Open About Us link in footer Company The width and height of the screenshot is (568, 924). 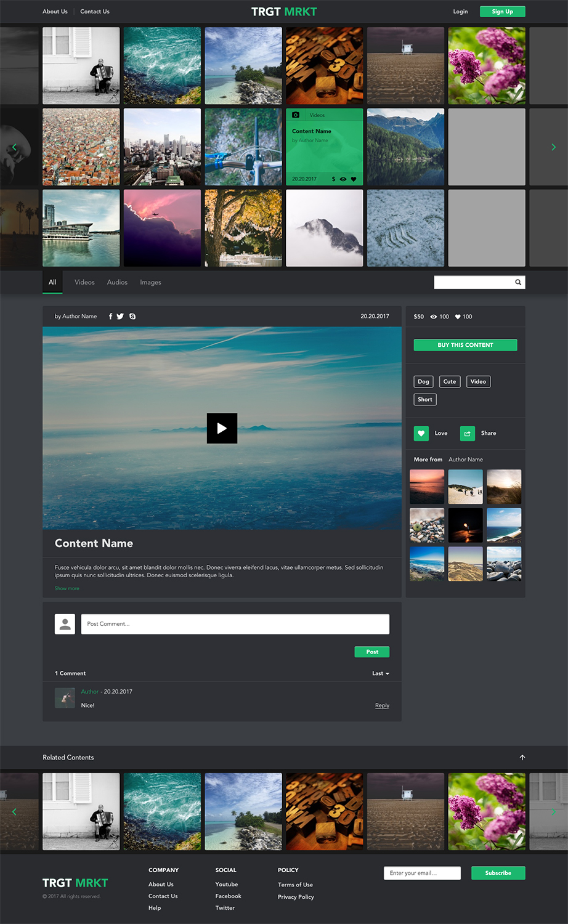coord(161,885)
